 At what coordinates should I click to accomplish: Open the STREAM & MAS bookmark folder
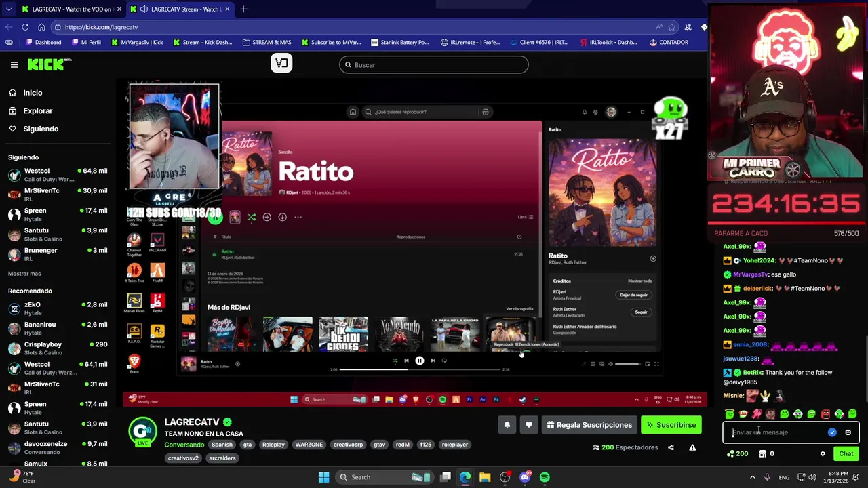click(267, 42)
